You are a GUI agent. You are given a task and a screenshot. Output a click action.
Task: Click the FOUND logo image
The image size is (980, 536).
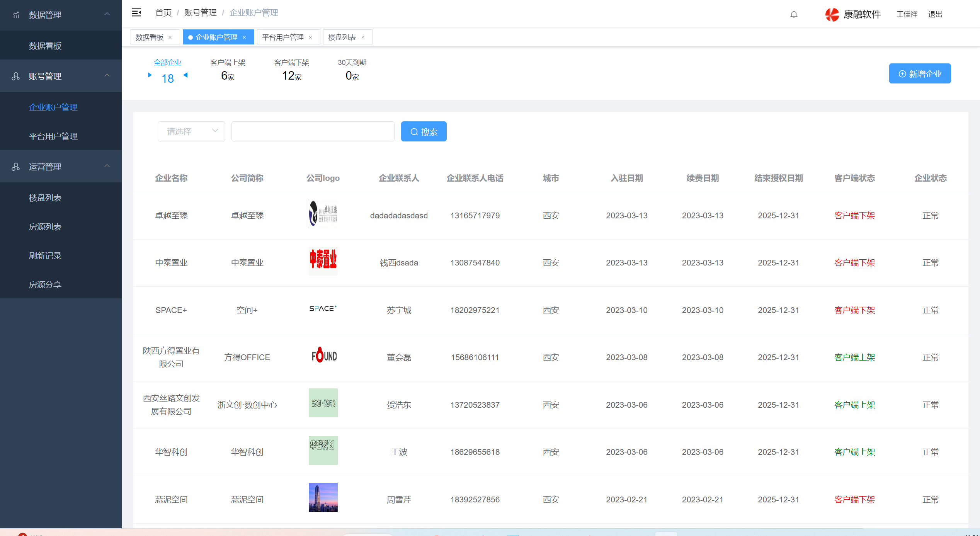tap(324, 355)
